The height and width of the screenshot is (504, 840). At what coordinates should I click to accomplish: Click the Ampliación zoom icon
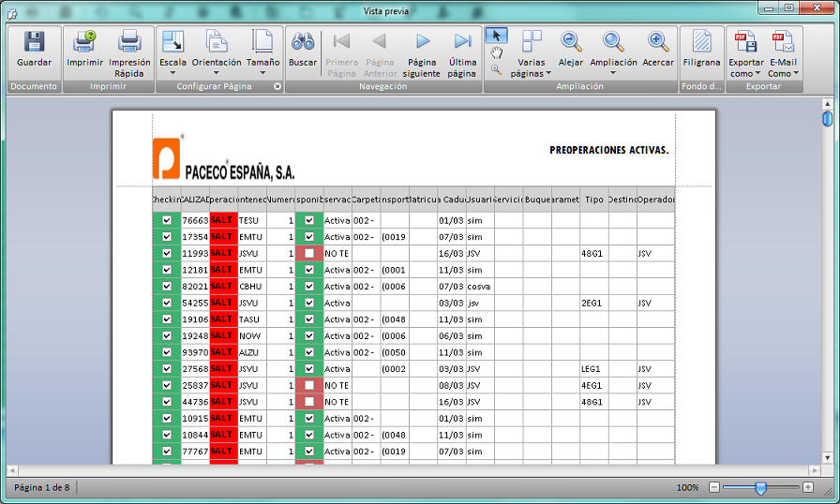[x=613, y=42]
